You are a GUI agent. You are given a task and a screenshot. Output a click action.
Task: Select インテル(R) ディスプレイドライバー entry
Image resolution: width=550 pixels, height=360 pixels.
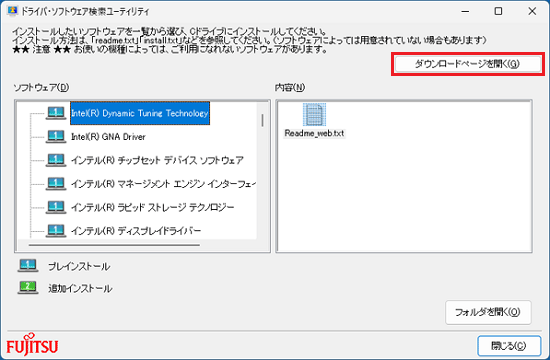tap(136, 231)
